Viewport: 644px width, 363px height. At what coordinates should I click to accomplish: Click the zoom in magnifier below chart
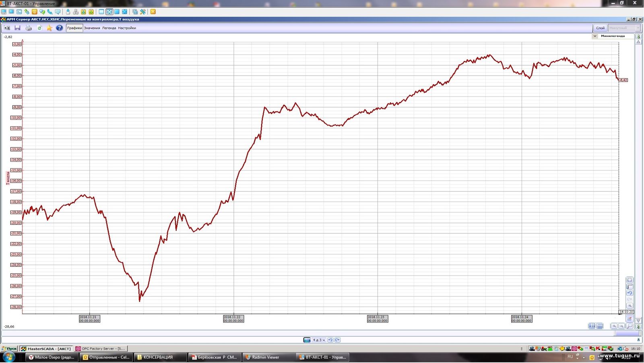click(x=614, y=326)
